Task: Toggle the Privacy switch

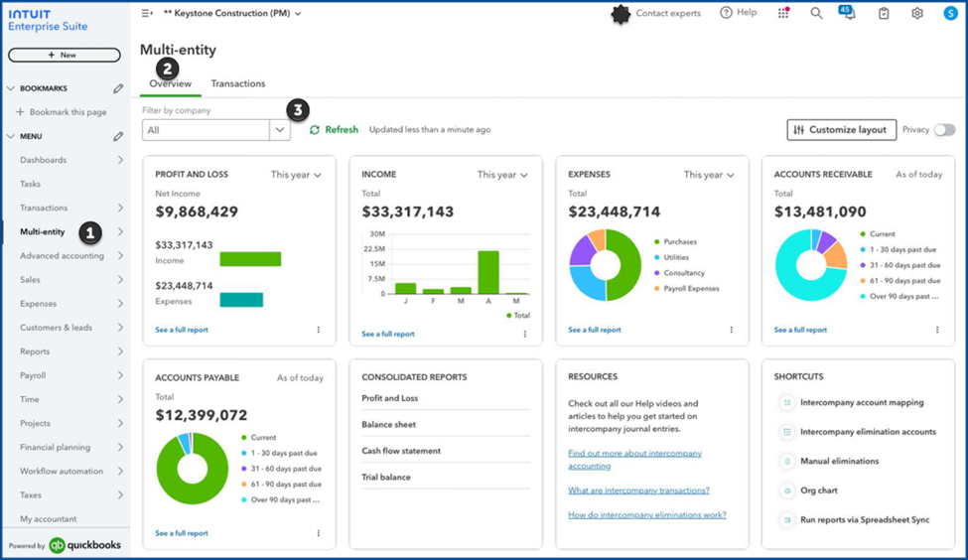Action: tap(944, 130)
